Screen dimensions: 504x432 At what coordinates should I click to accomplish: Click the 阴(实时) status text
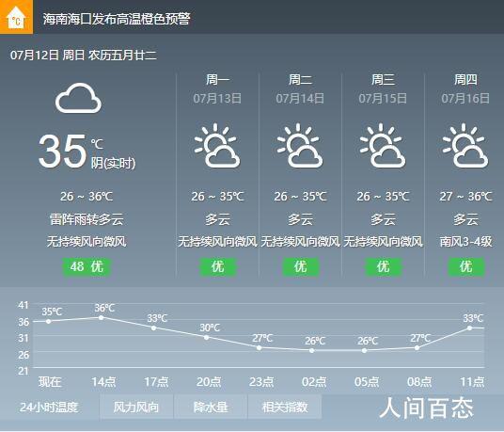(x=113, y=163)
